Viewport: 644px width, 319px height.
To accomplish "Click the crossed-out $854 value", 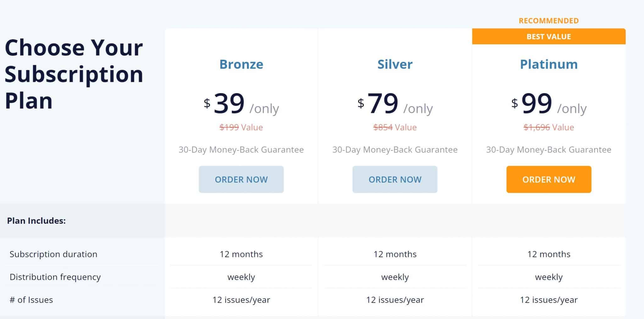I will pos(383,127).
